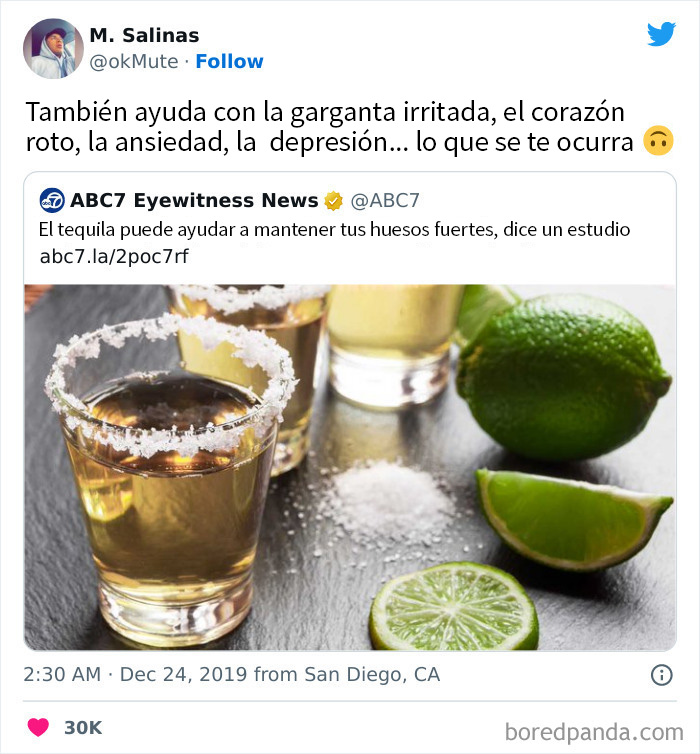Click ABC7 gold verified badge
The image size is (700, 754).
point(333,201)
